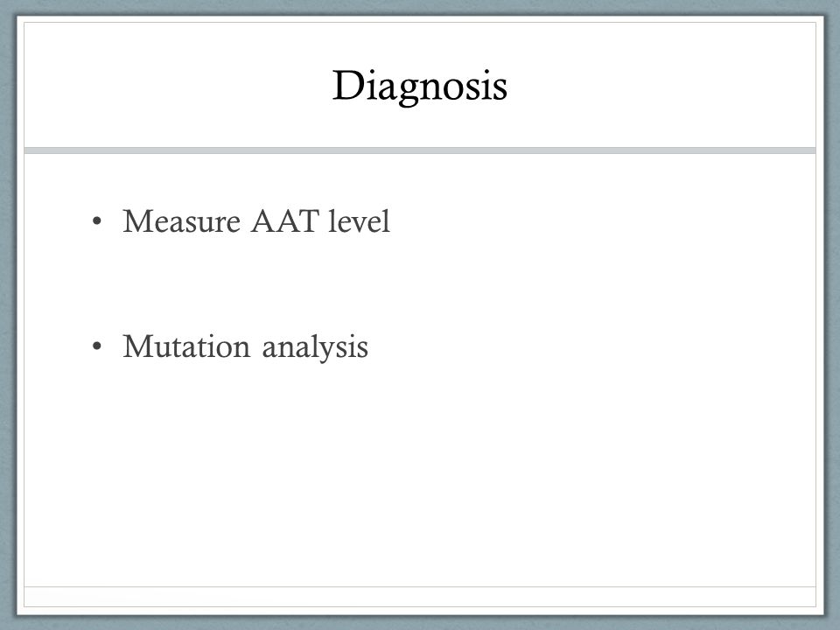The image size is (840, 630).
Task: Select the Measure AAT level bullet text
Action: coord(256,220)
